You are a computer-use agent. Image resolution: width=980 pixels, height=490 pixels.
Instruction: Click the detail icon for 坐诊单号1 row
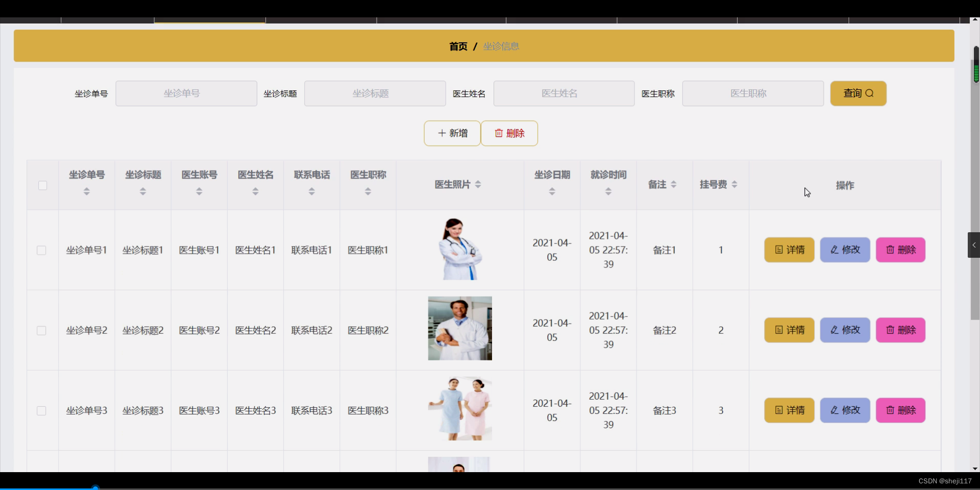point(779,250)
